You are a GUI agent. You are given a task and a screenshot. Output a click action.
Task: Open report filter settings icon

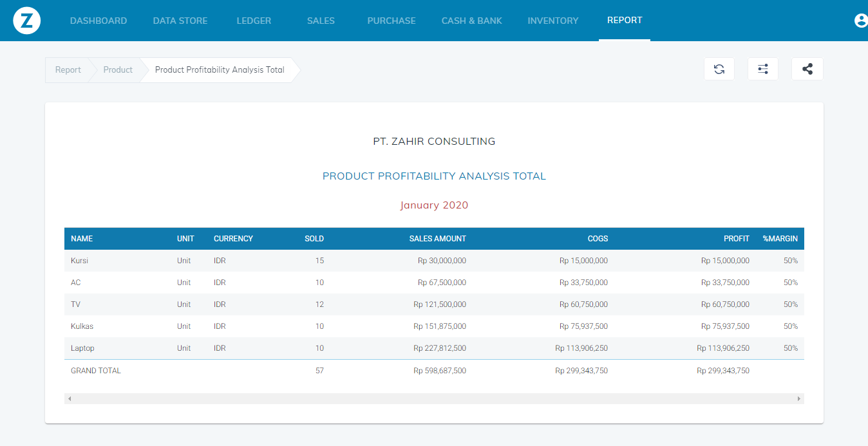pyautogui.click(x=763, y=70)
